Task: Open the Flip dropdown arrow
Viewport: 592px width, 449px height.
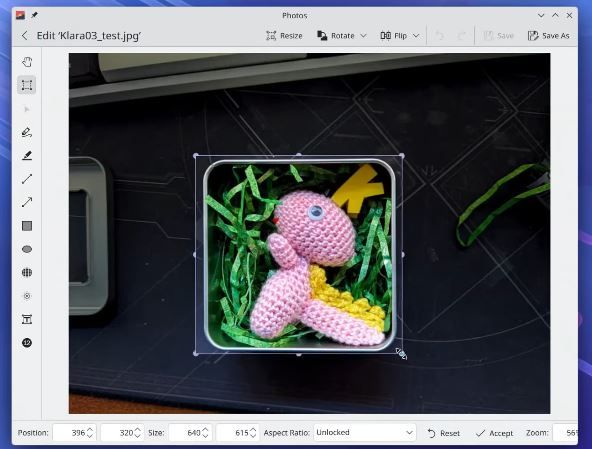Action: click(x=416, y=36)
